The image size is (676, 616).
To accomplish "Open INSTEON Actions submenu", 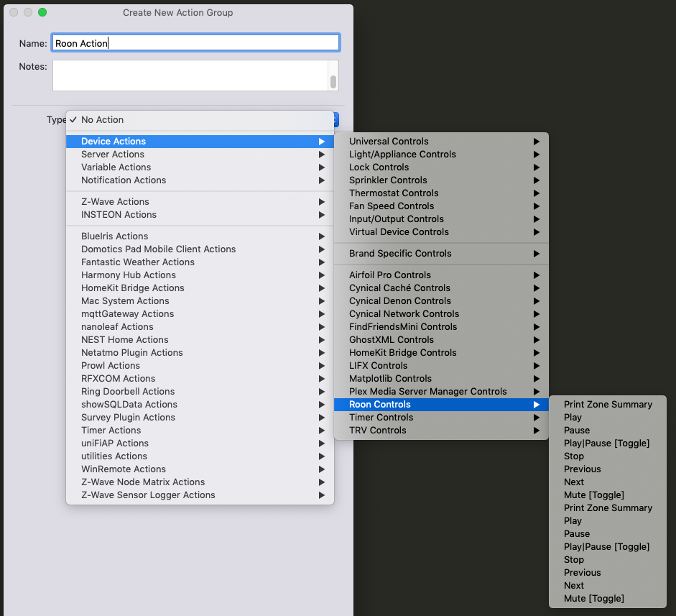I will tap(200, 215).
